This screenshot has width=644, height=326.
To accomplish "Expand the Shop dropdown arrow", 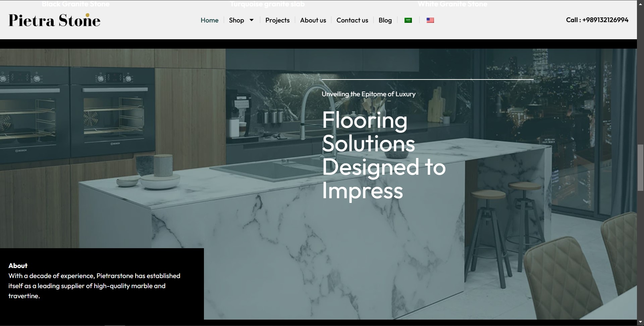I will (252, 20).
